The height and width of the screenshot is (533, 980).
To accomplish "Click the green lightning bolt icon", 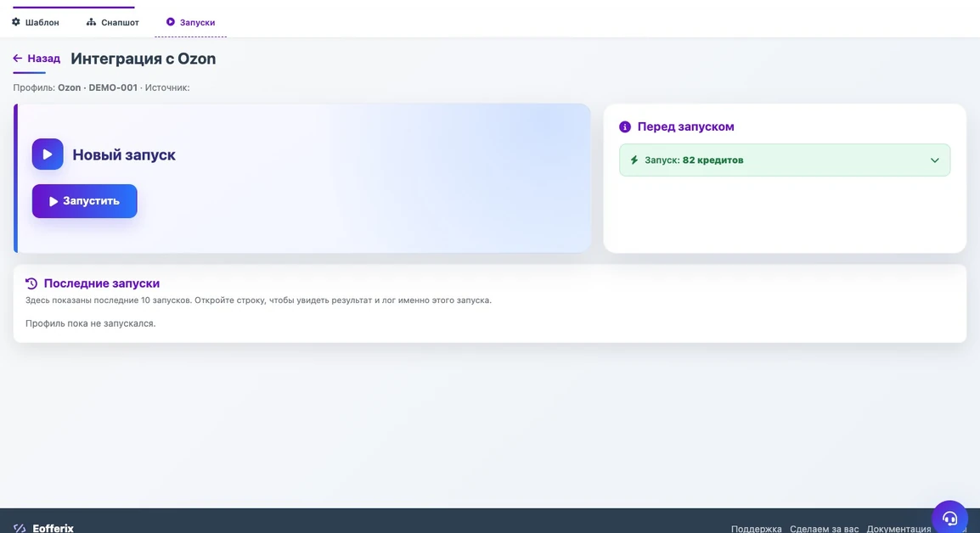I will [634, 160].
